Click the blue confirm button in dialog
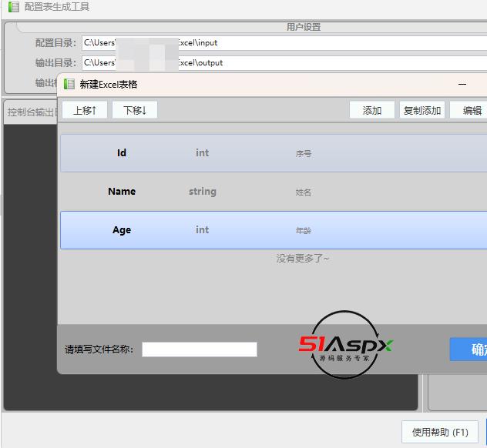This screenshot has height=448, width=487. pos(469,349)
